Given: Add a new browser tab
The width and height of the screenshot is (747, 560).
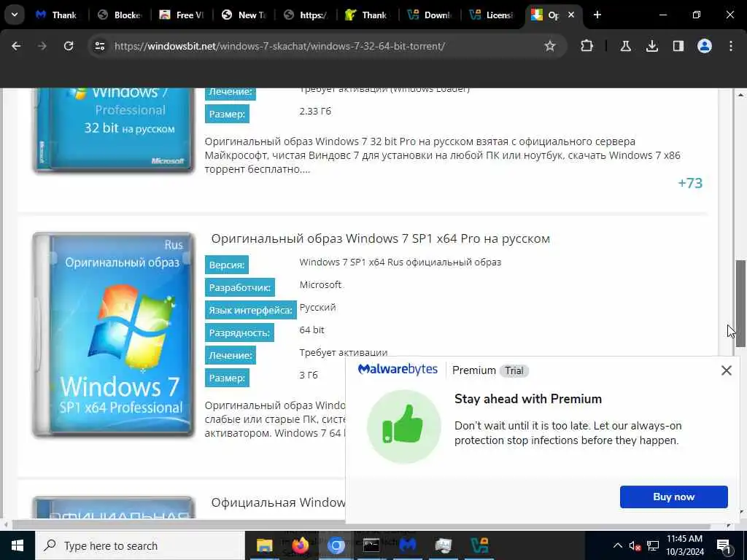Looking at the screenshot, I should 597,15.
